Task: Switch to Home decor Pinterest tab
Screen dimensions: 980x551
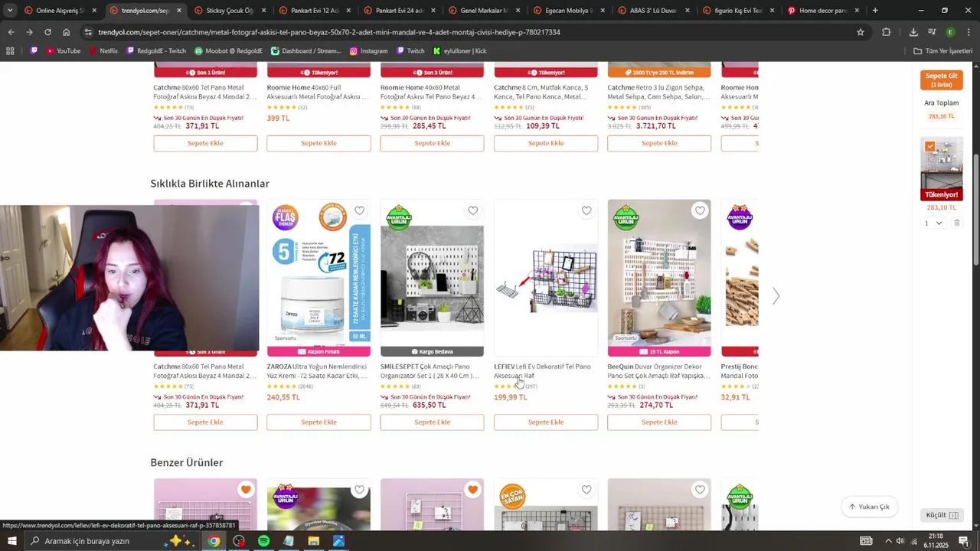Action: [822, 11]
